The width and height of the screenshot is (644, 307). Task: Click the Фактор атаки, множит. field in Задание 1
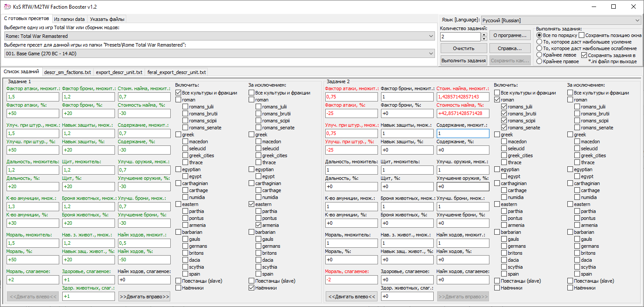[x=33, y=97]
